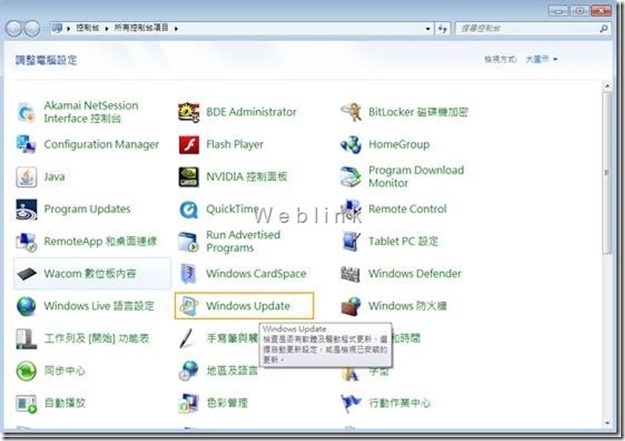
Task: Open the Windows Update icon
Action: [189, 306]
